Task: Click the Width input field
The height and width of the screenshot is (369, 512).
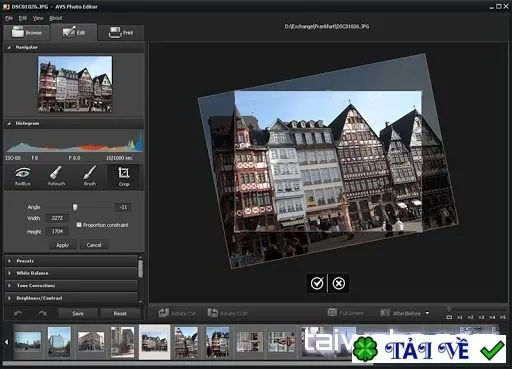Action: pos(57,218)
